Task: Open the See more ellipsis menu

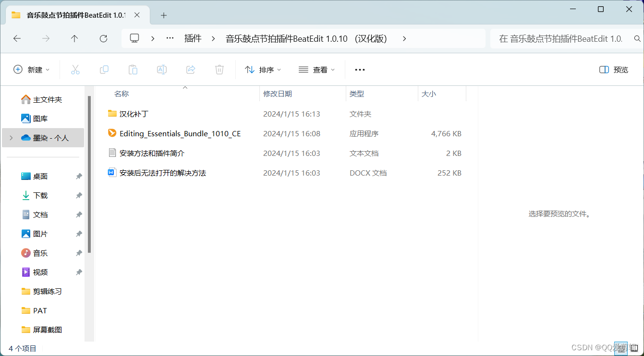Action: pos(360,70)
